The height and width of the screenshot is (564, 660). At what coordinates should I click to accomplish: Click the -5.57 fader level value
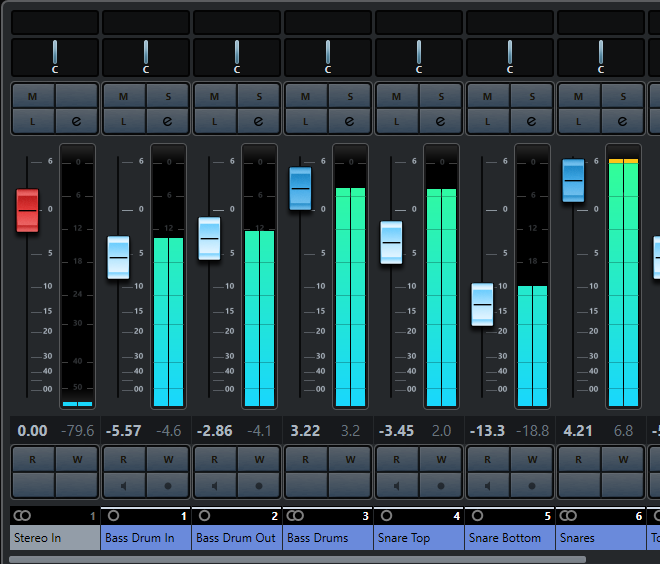point(123,431)
